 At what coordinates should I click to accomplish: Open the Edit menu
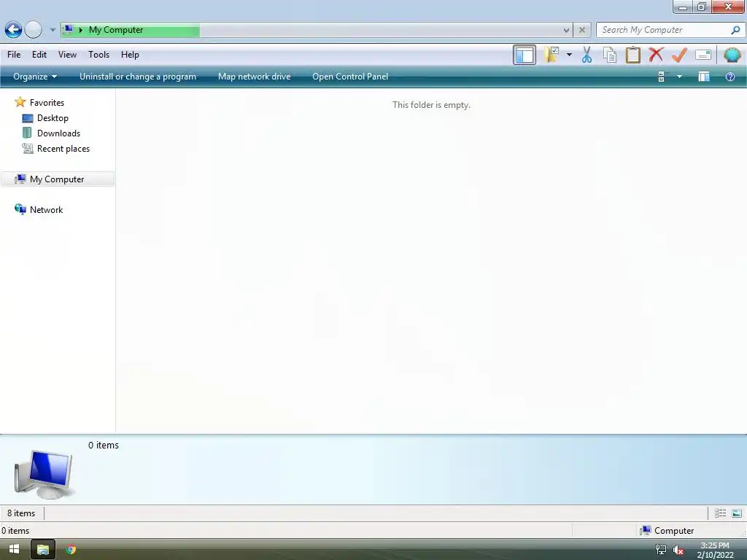(x=39, y=55)
